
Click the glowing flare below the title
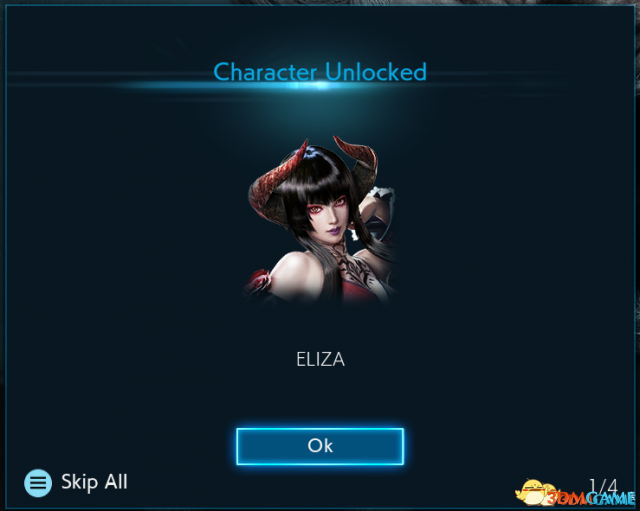point(321,85)
